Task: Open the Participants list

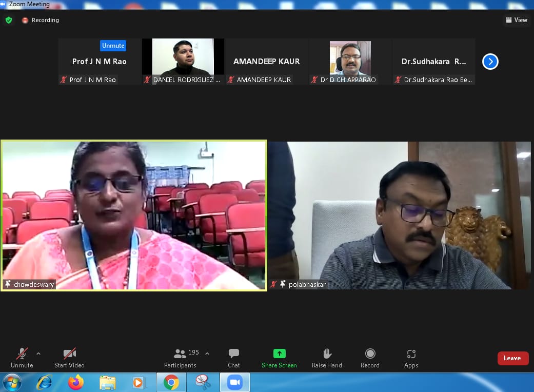Action: point(180,358)
